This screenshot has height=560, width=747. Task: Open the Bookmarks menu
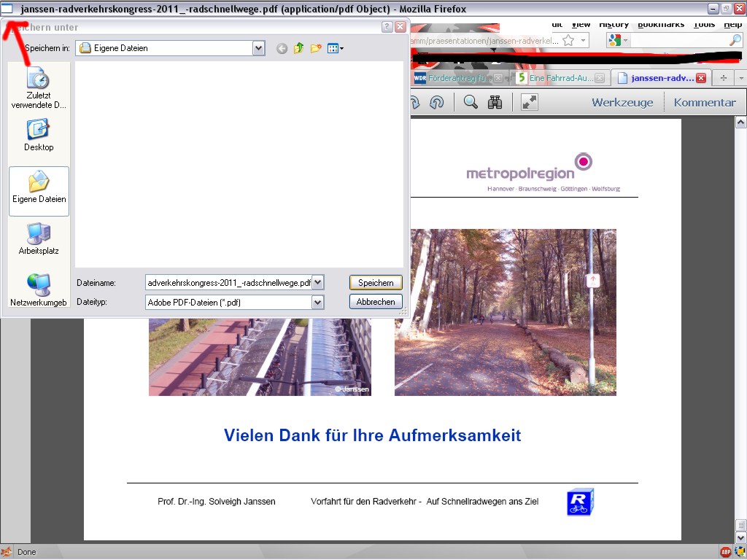click(x=660, y=24)
